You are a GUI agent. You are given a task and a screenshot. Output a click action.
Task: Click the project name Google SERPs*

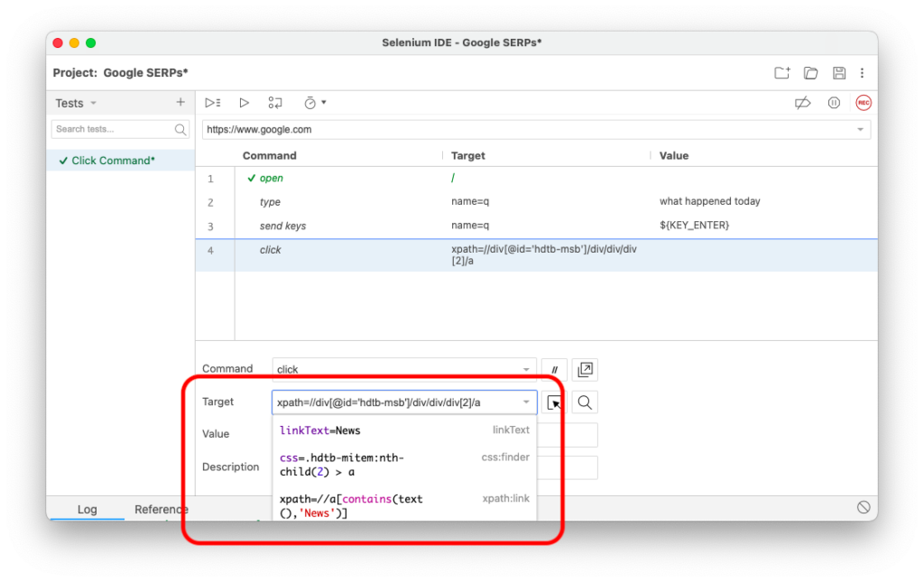[x=145, y=72]
